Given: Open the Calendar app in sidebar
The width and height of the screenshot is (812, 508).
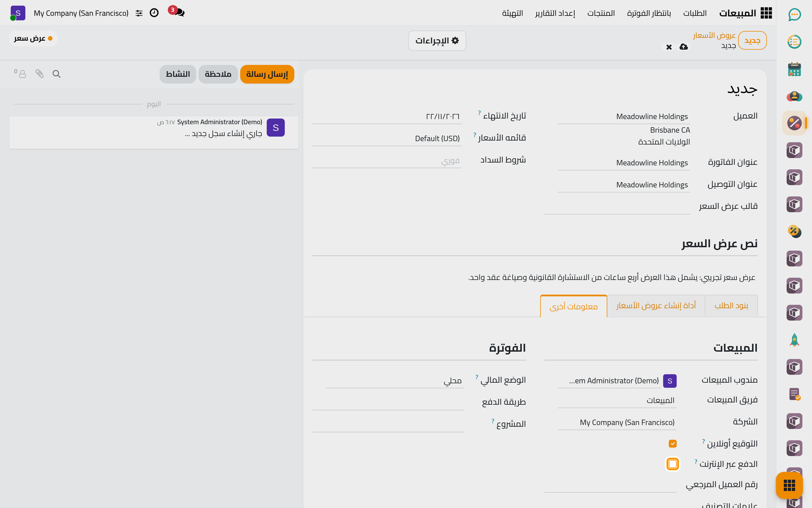Looking at the screenshot, I should [794, 69].
